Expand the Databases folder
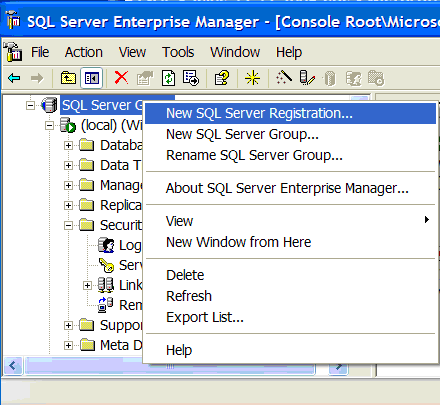This screenshot has width=440, height=405. 68,146
